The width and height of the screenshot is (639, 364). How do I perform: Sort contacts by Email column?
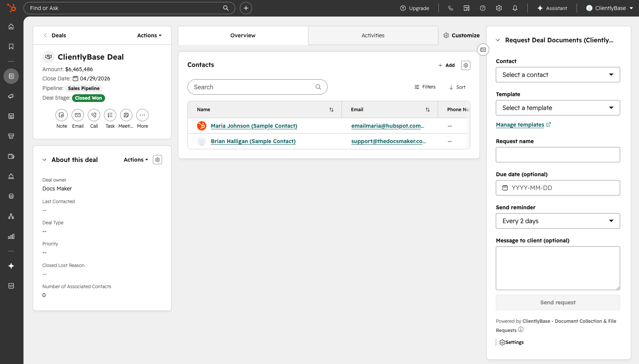[428, 110]
